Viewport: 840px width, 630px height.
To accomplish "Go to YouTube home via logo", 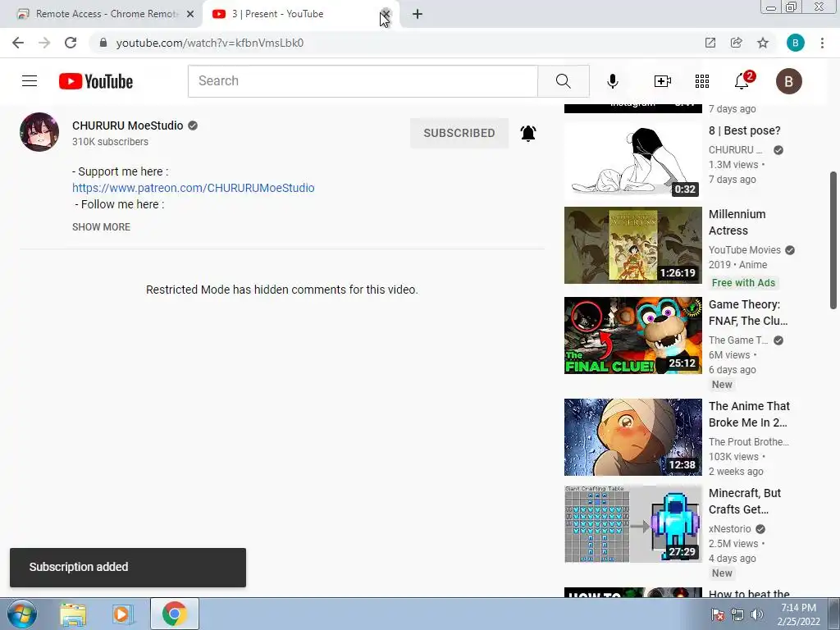I will (x=96, y=81).
